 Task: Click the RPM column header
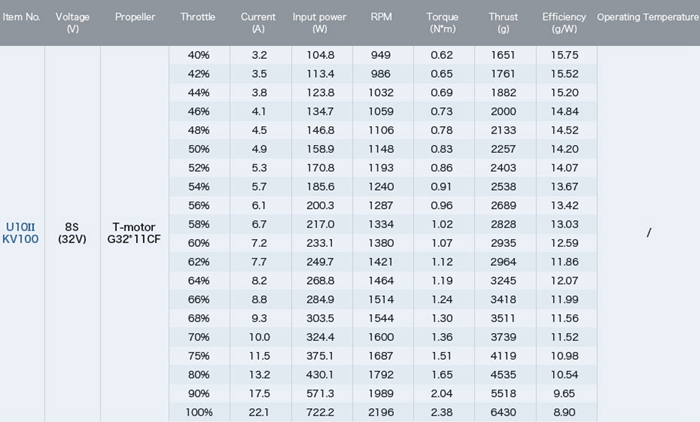pyautogui.click(x=381, y=17)
